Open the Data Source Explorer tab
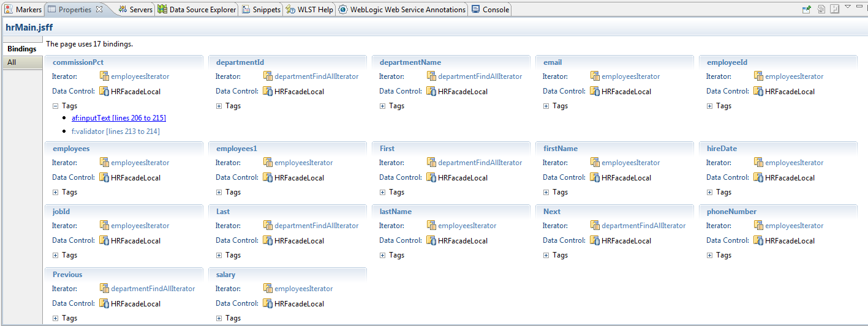 click(x=197, y=9)
